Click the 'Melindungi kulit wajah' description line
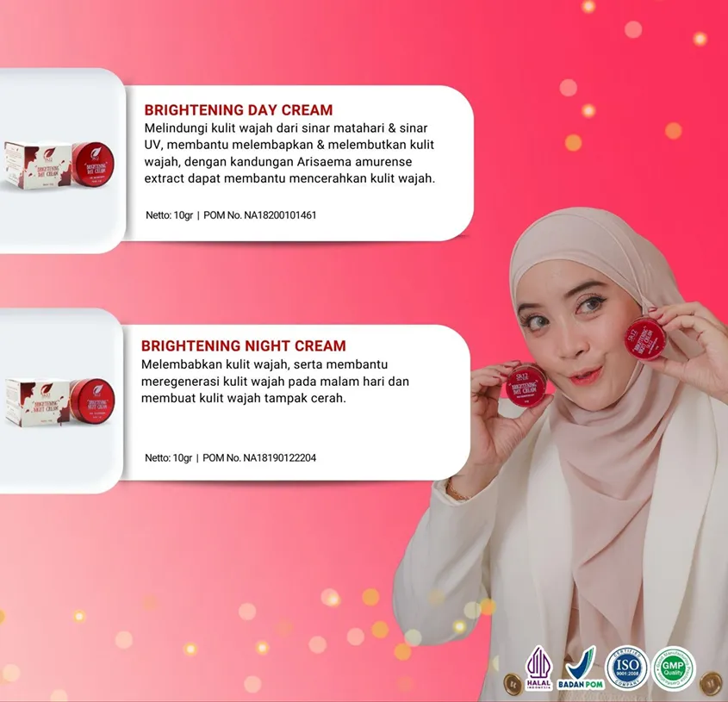Image resolution: width=728 pixels, height=702 pixels. tap(286, 127)
